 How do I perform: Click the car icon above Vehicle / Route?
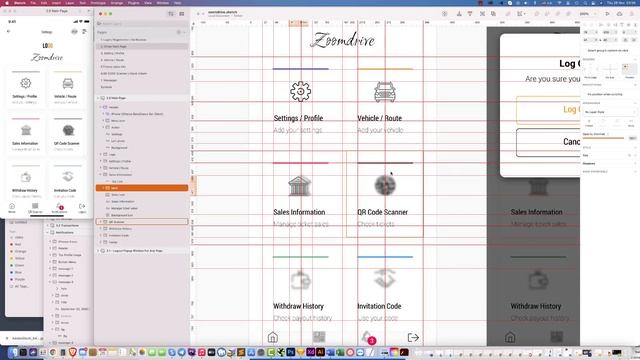click(384, 92)
